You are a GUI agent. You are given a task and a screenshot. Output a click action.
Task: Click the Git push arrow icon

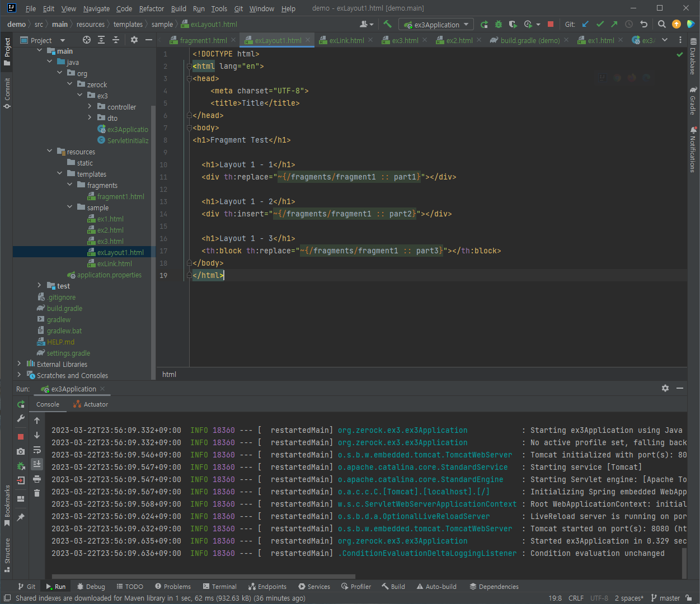coord(614,24)
